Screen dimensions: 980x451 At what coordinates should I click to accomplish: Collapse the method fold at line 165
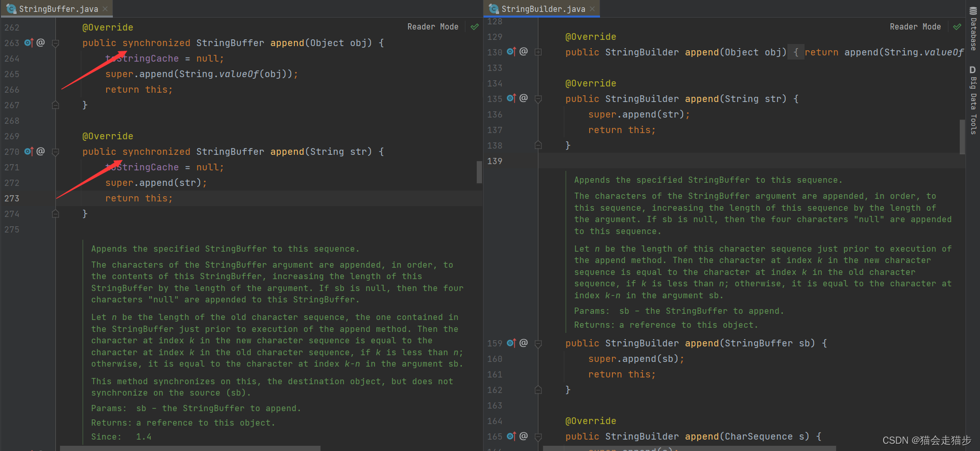pos(538,437)
